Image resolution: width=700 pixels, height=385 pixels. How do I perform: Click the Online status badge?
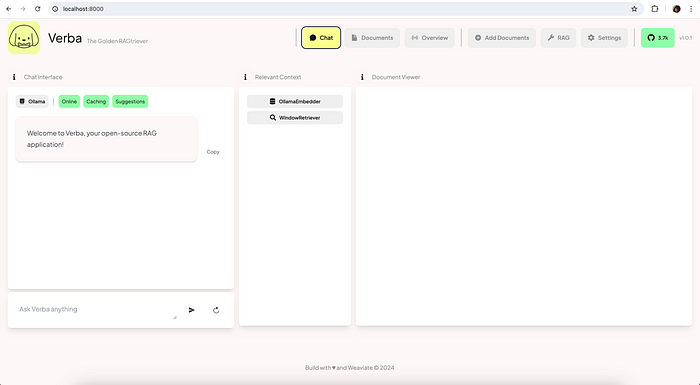click(69, 101)
